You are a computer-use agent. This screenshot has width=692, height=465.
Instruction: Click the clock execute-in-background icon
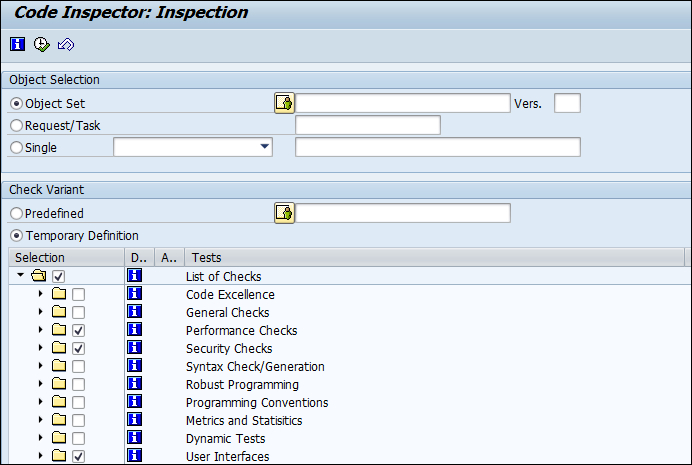click(42, 44)
